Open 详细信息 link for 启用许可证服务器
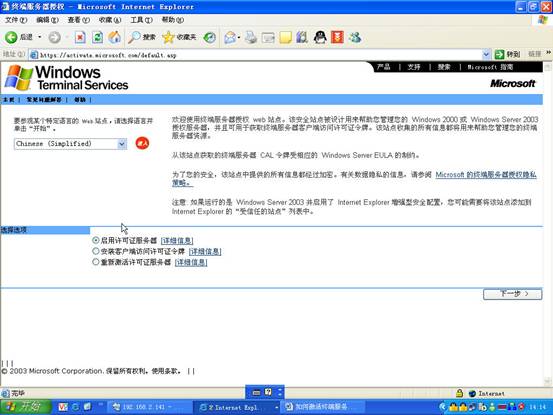 177,240
